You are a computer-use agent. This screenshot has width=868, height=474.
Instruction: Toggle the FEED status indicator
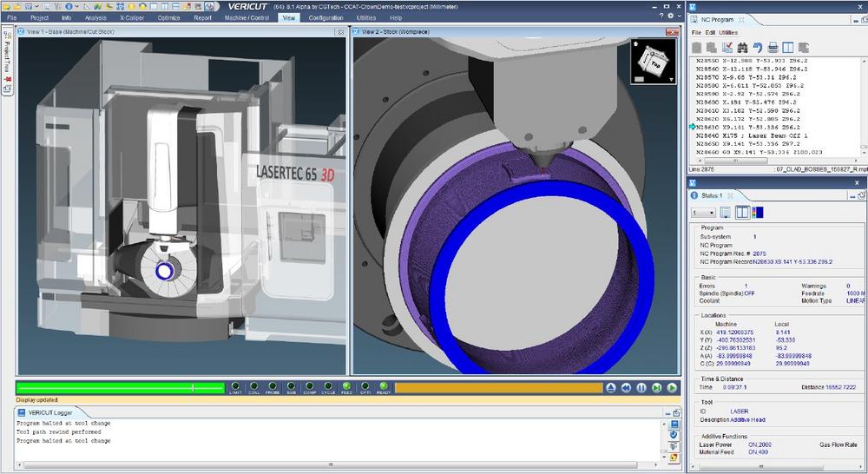coord(346,386)
